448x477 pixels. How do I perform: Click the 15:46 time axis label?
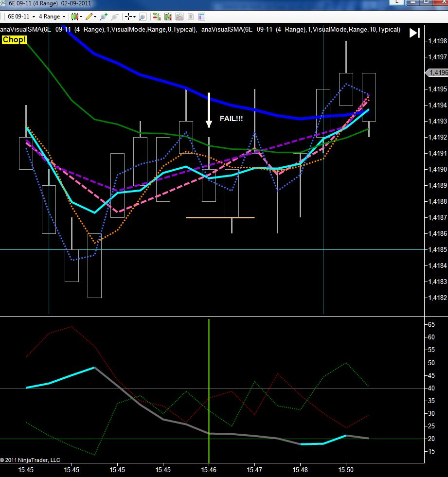tap(209, 470)
